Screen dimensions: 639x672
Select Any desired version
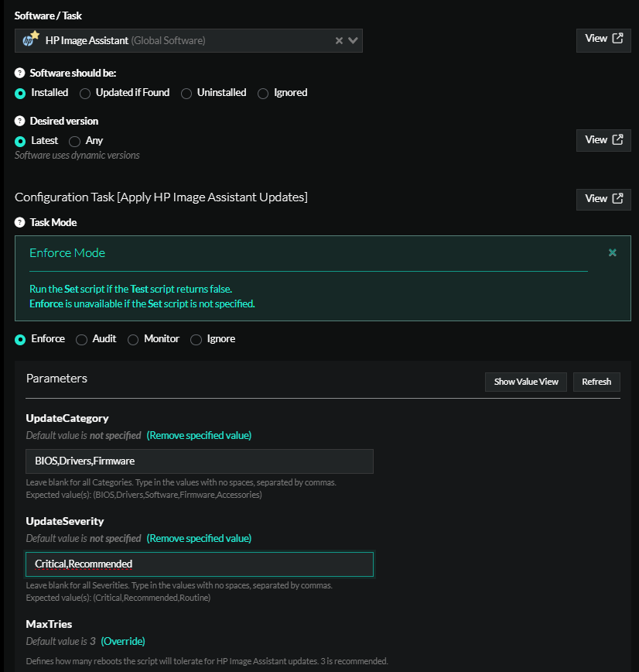pos(74,141)
